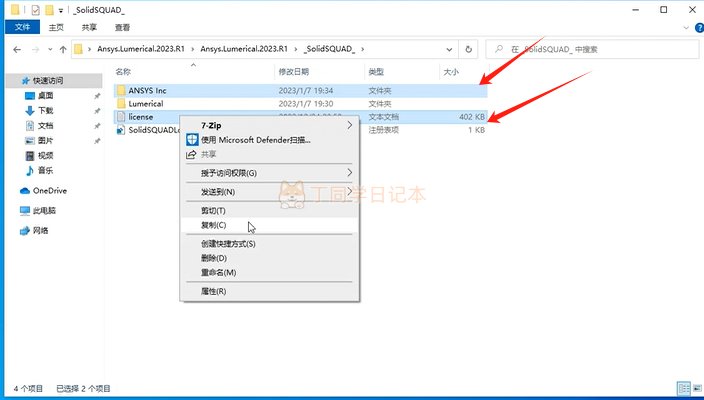Click the Up one level arrow
Viewport: 704px width, 400px height.
[x=63, y=49]
